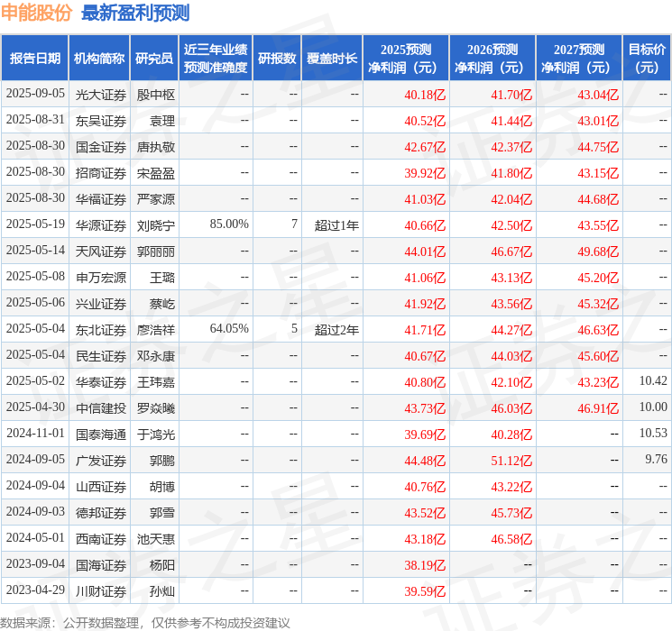The image size is (672, 631).
Task: Select the 德邦证券 institution cell
Action: [101, 513]
